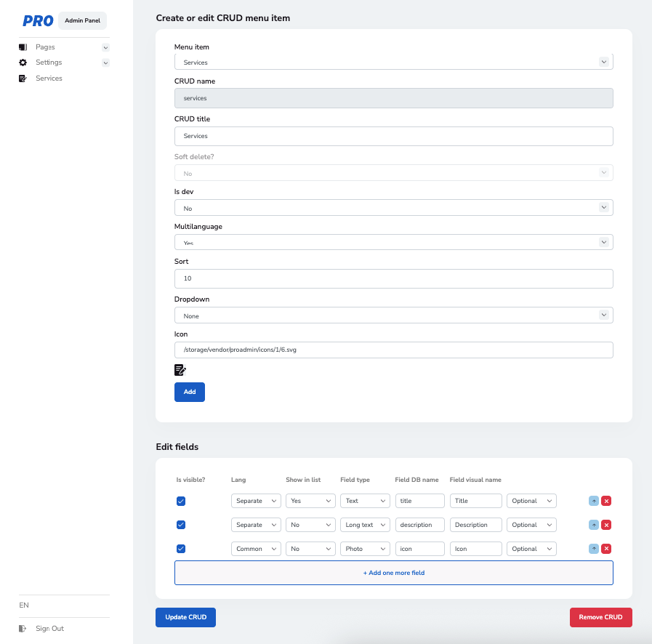
Task: Click the Sign Out icon
Action: (23, 628)
